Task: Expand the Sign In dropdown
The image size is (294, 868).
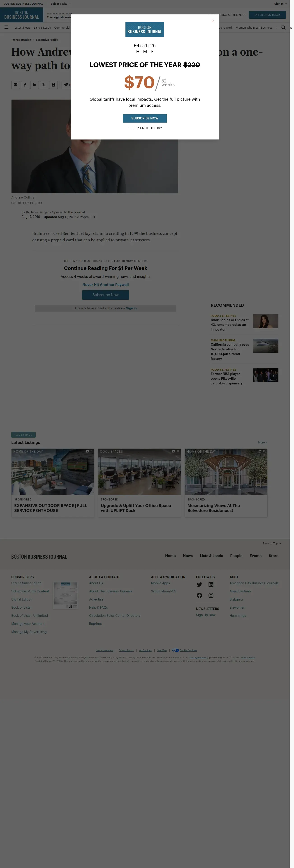Action: (280, 4)
